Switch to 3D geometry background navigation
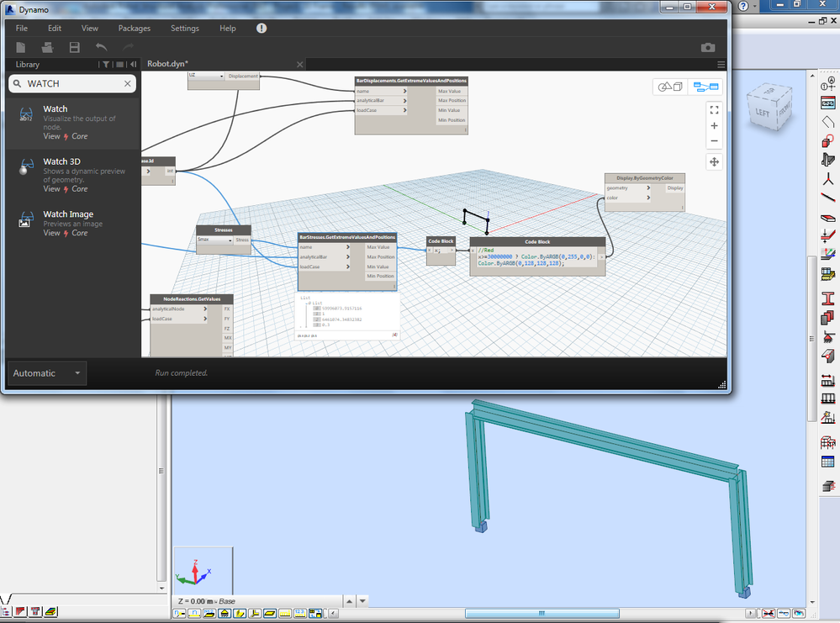Screen dimensions: 840x623 click(669, 87)
